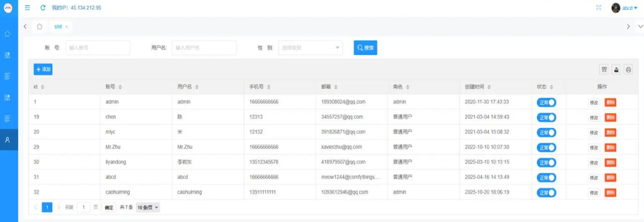Click the home icon tab

39,27
